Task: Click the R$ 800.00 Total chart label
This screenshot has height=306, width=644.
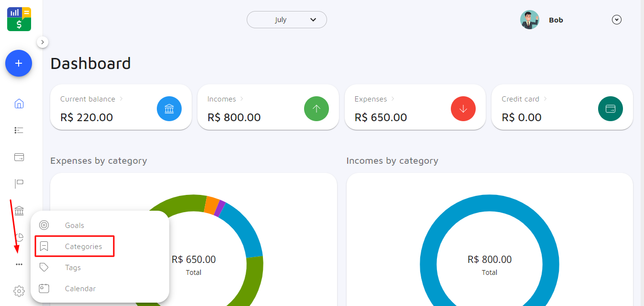Action: click(x=490, y=265)
